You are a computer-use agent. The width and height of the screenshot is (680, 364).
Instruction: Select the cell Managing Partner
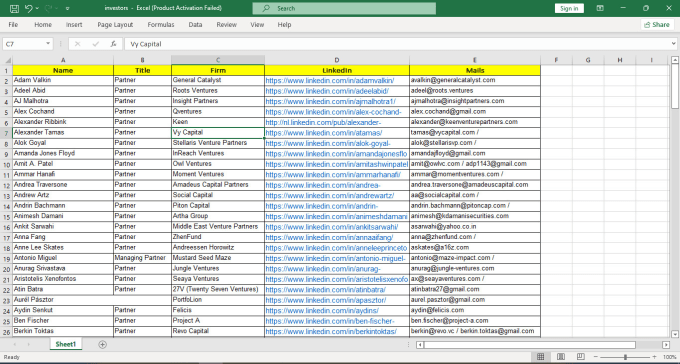(143, 258)
